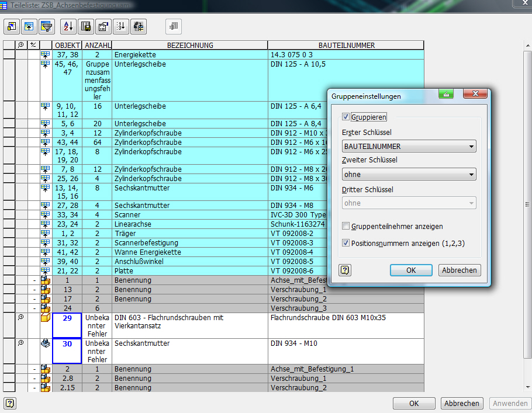532x413 pixels.
Task: Click the BEZEICHNUNG column header
Action: point(190,45)
